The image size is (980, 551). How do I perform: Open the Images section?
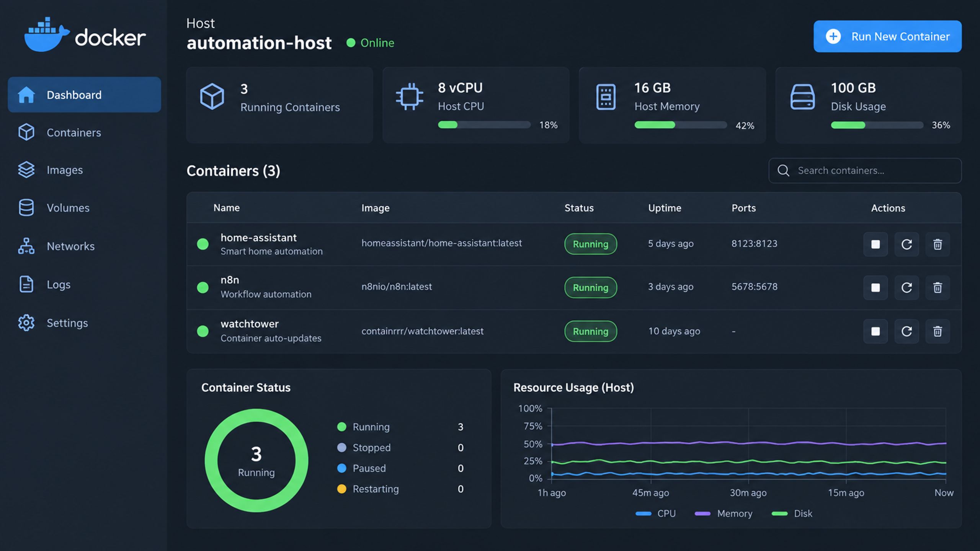(x=84, y=170)
